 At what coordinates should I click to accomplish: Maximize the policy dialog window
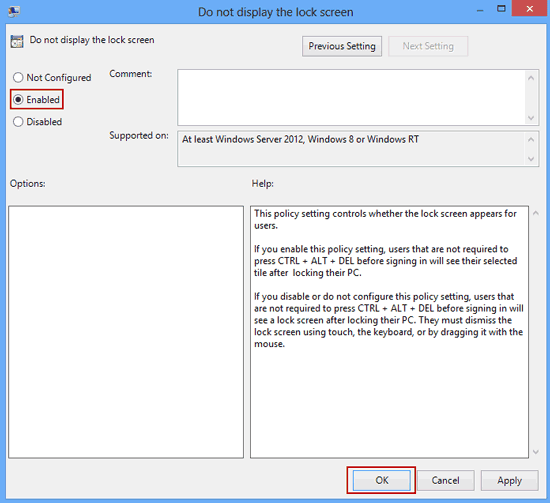pos(502,9)
